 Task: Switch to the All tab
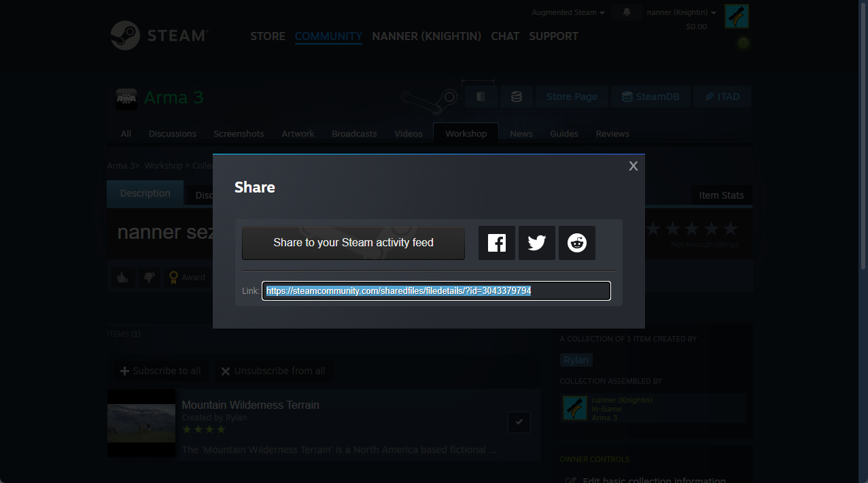coord(126,133)
